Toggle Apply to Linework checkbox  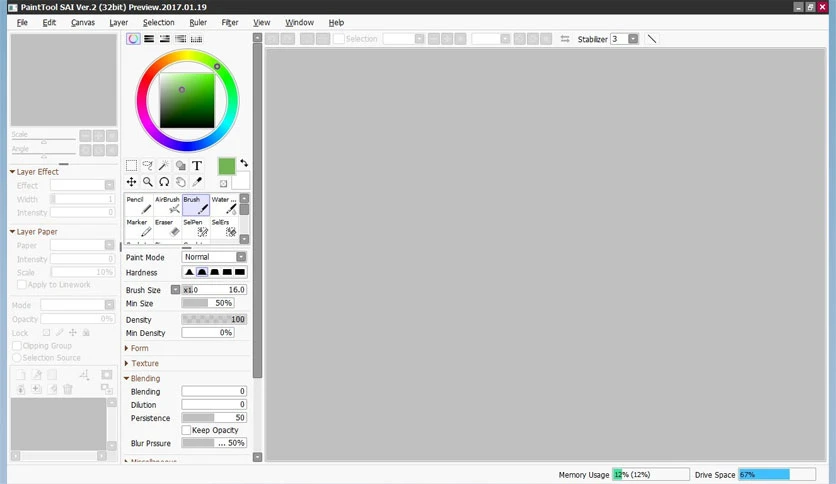22,285
